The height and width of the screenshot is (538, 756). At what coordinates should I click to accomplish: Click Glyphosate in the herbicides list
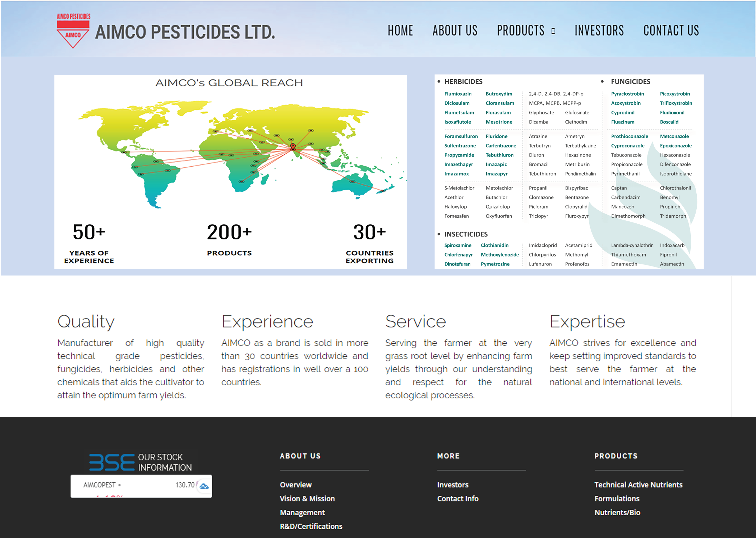point(542,113)
